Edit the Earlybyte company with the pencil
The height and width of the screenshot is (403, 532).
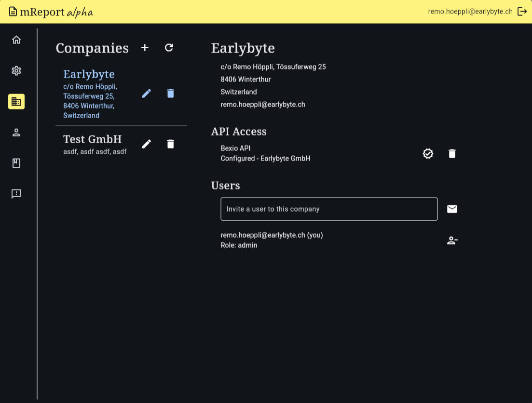(147, 93)
